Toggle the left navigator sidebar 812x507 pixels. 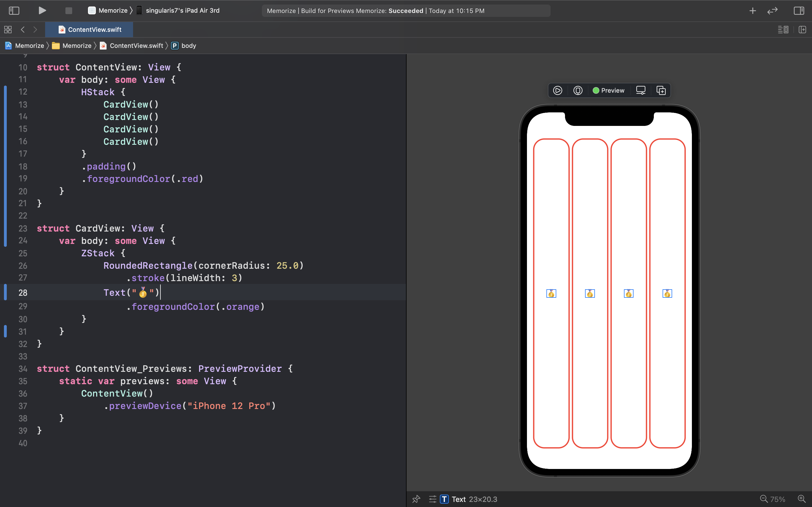click(x=14, y=10)
